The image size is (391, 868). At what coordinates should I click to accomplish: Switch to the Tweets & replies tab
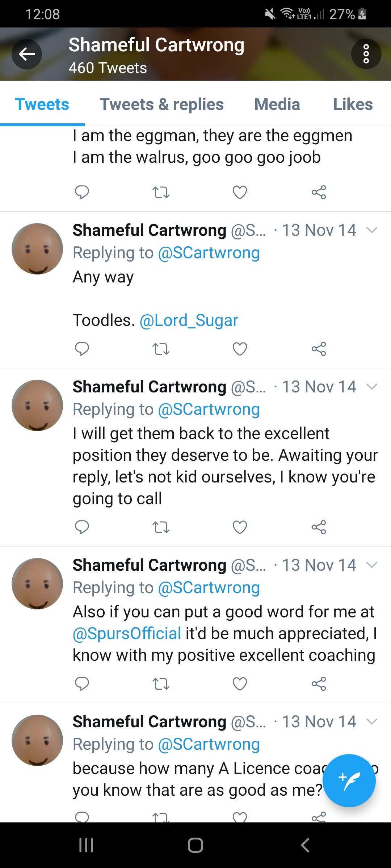(161, 105)
